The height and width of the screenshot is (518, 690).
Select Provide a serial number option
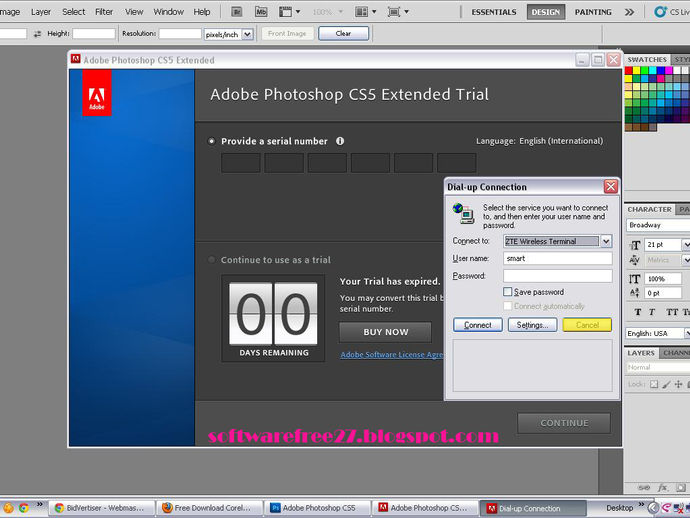[x=212, y=141]
